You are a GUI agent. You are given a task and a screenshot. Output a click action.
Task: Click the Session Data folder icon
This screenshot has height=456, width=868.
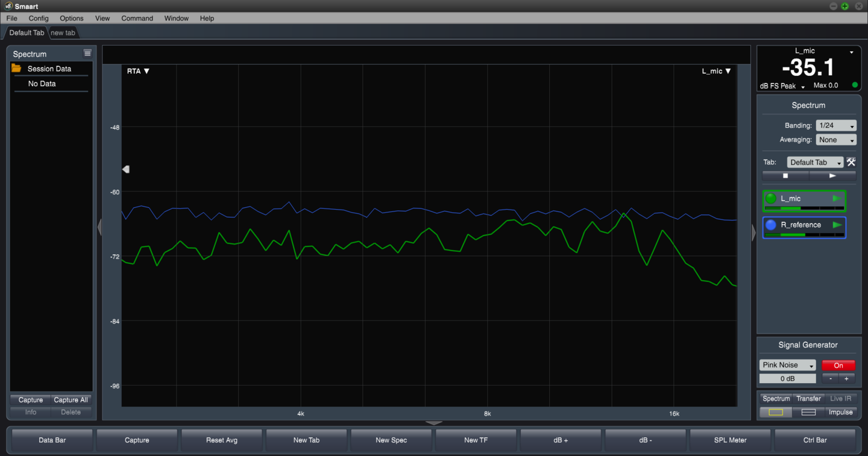click(x=16, y=69)
